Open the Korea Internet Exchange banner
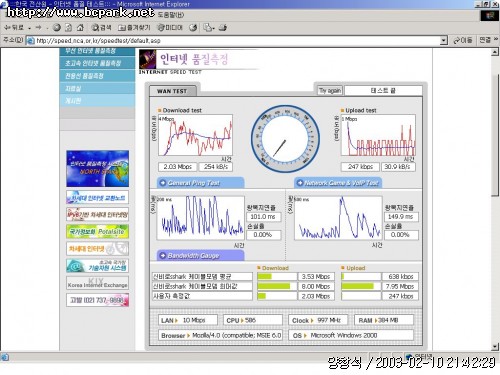The image size is (500, 375). (x=97, y=283)
